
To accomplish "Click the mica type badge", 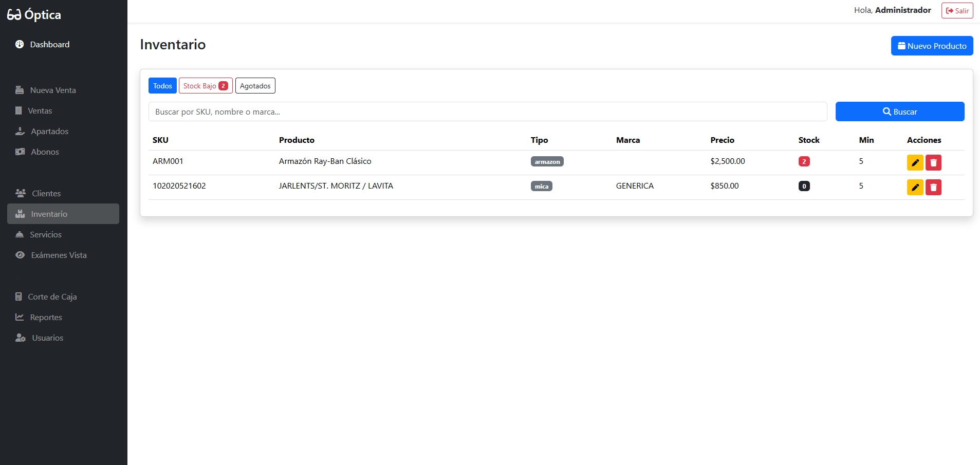I will 541,186.
